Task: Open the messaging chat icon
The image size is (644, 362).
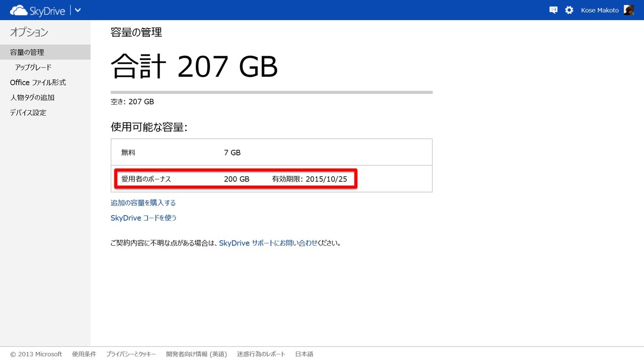Action: click(553, 10)
